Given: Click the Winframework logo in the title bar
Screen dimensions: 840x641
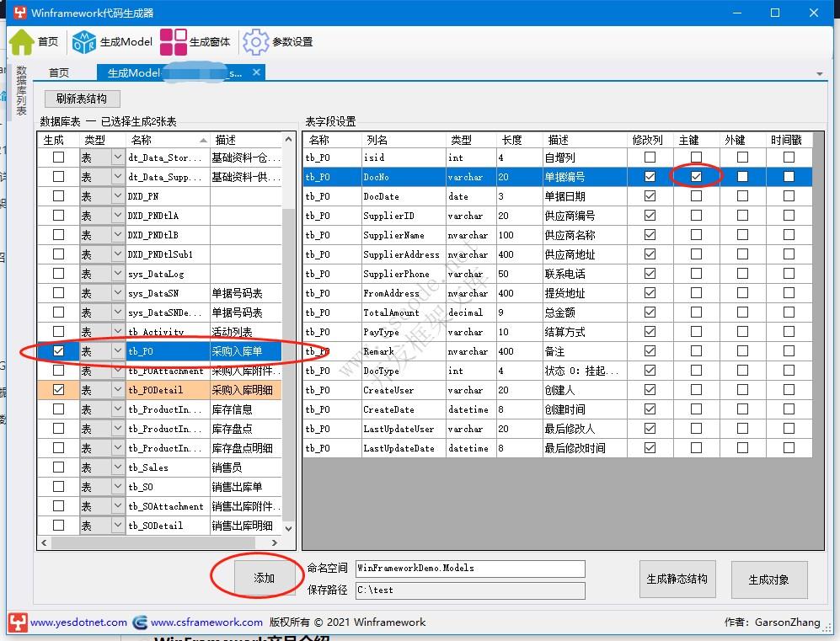Looking at the screenshot, I should 19,12.
